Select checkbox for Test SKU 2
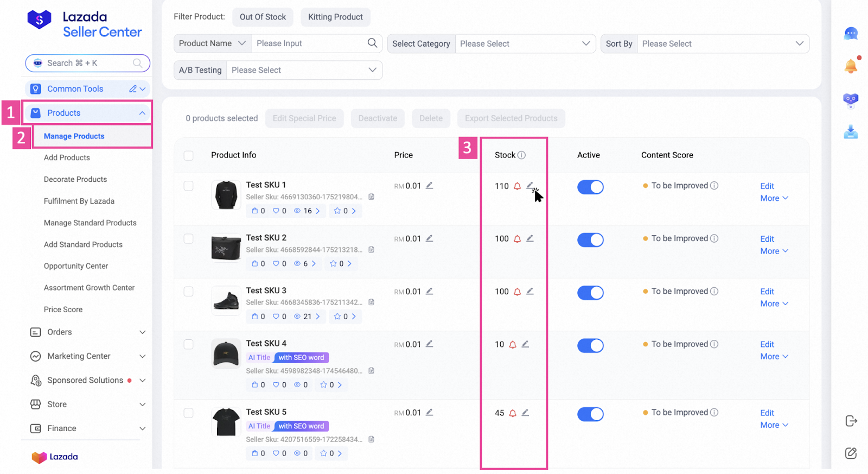 [188, 238]
